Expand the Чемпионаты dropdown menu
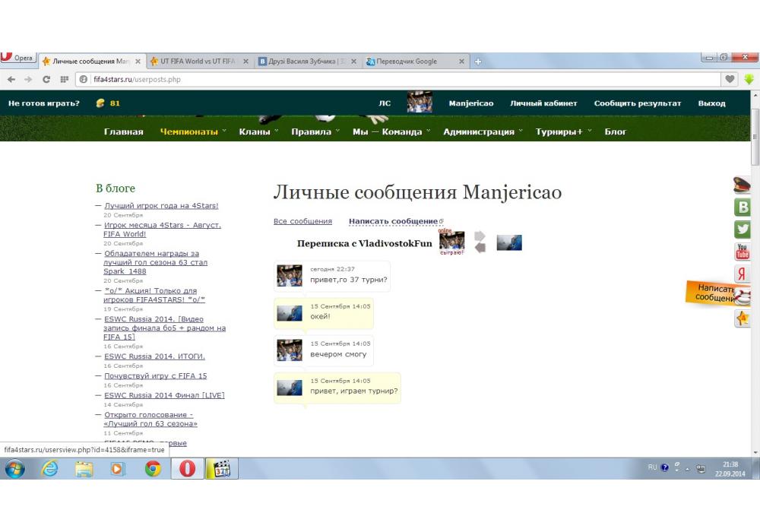The height and width of the screenshot is (532, 760). click(193, 131)
